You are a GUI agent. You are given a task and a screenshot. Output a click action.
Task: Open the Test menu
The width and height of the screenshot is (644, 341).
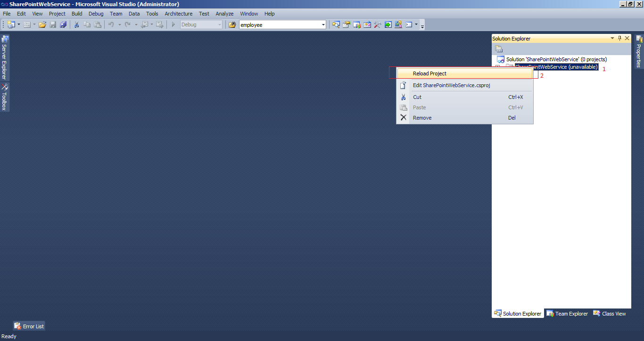tap(204, 14)
